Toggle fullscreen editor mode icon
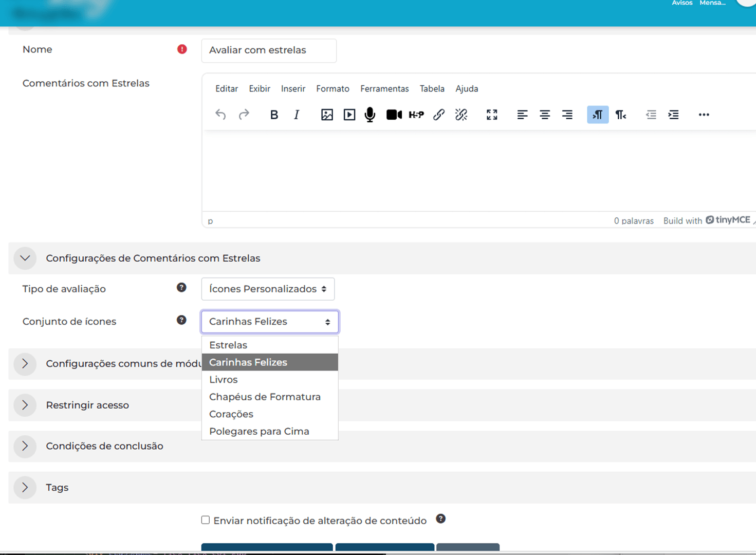 point(492,115)
